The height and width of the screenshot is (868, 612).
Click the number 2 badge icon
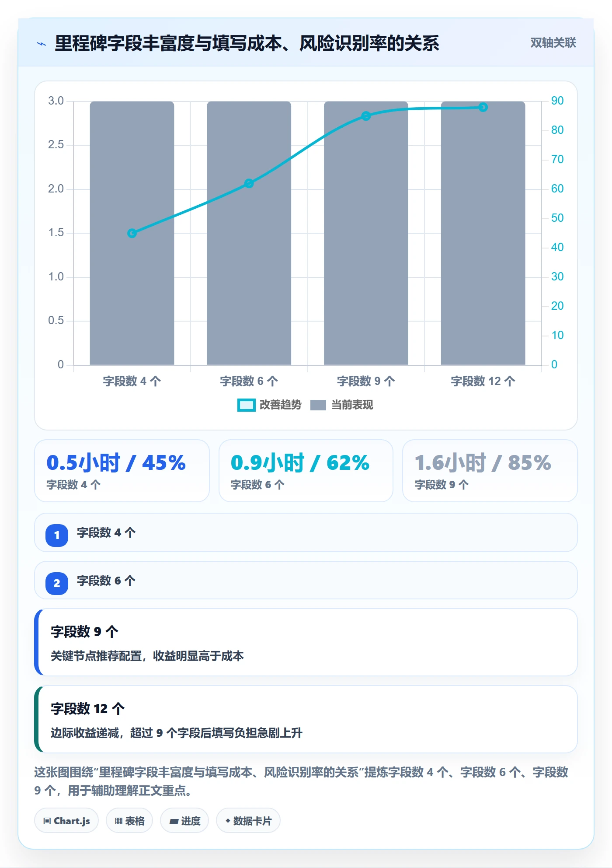point(57,583)
